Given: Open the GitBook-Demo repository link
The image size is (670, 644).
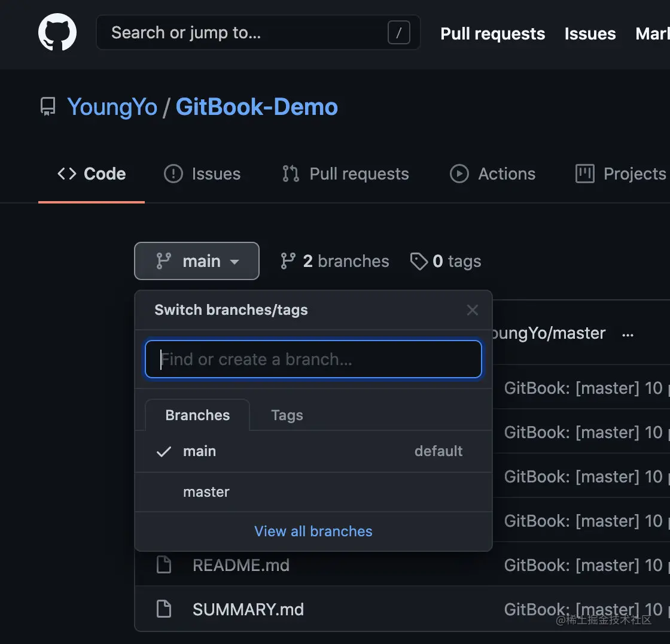Looking at the screenshot, I should (x=257, y=107).
